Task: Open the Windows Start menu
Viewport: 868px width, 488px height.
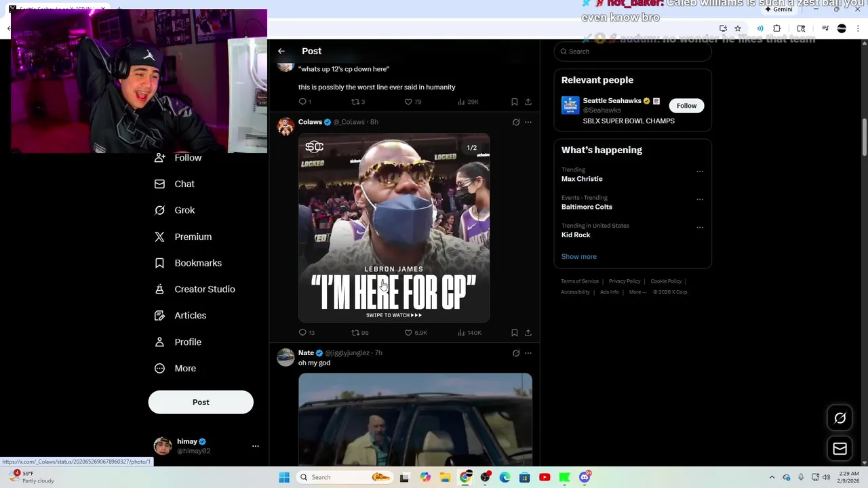Action: (284, 477)
